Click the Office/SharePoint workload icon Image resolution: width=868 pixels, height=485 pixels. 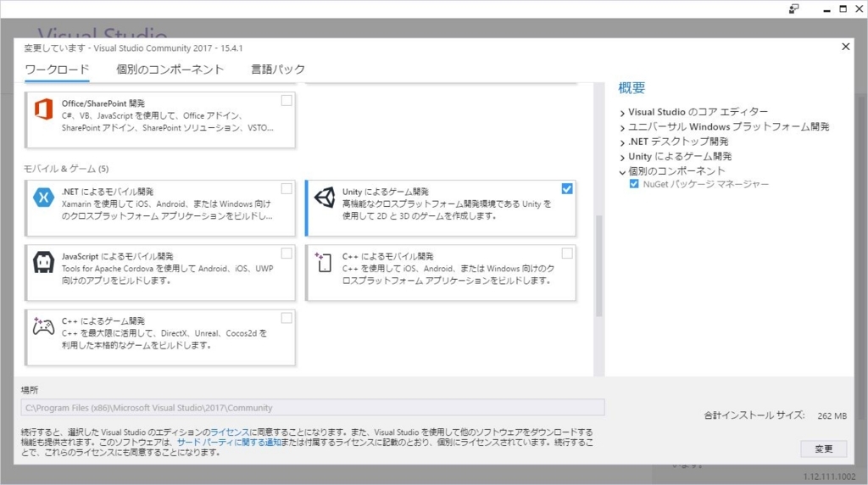[x=43, y=109]
